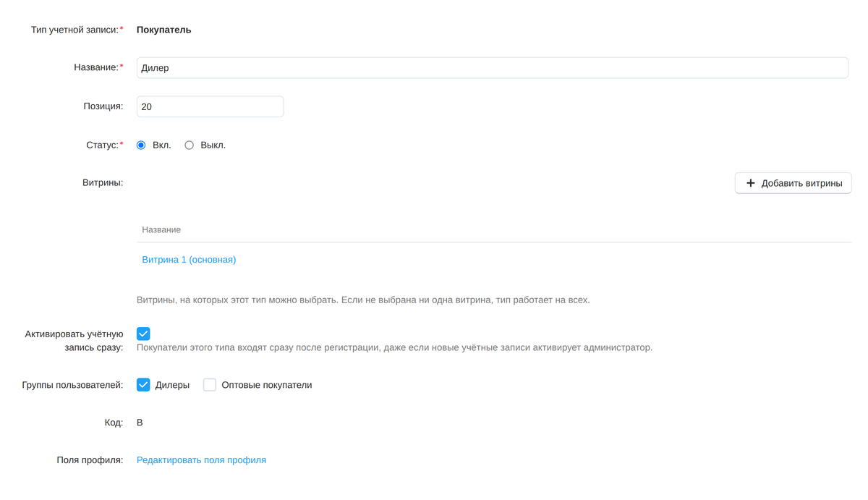Click the plus icon on Добавить витрины

(x=750, y=183)
